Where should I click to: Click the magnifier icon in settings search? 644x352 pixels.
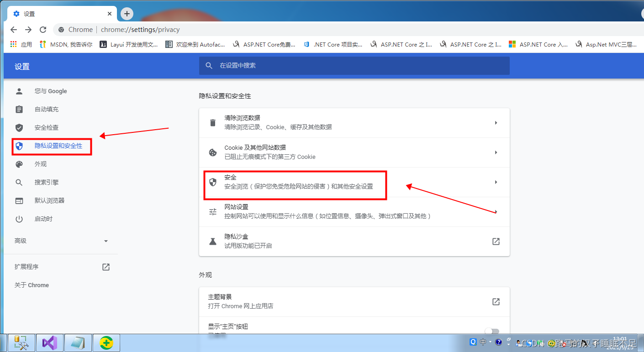tap(209, 66)
